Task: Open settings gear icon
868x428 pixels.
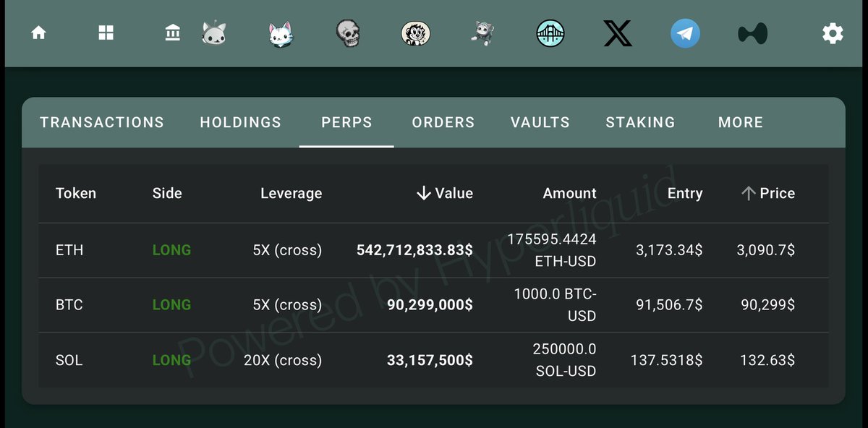Action: point(833,33)
